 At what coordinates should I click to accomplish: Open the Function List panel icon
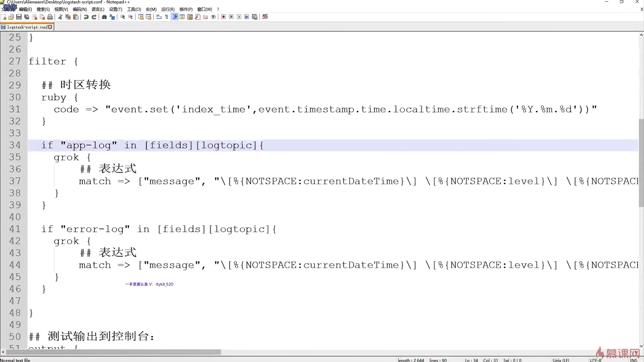tap(198, 17)
